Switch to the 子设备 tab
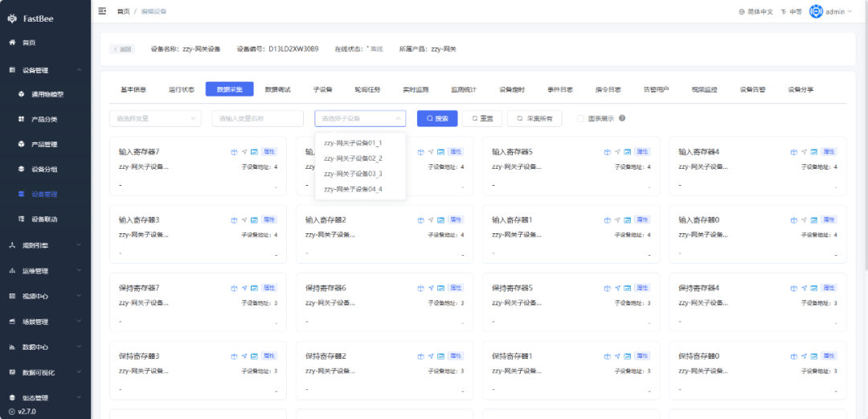 click(x=323, y=89)
